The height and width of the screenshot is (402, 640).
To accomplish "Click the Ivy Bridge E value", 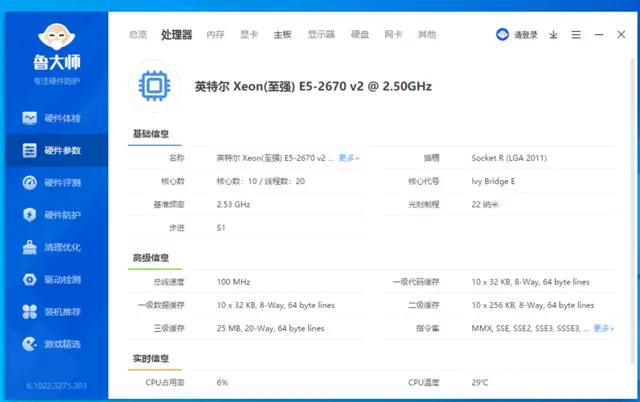I will pos(493,181).
